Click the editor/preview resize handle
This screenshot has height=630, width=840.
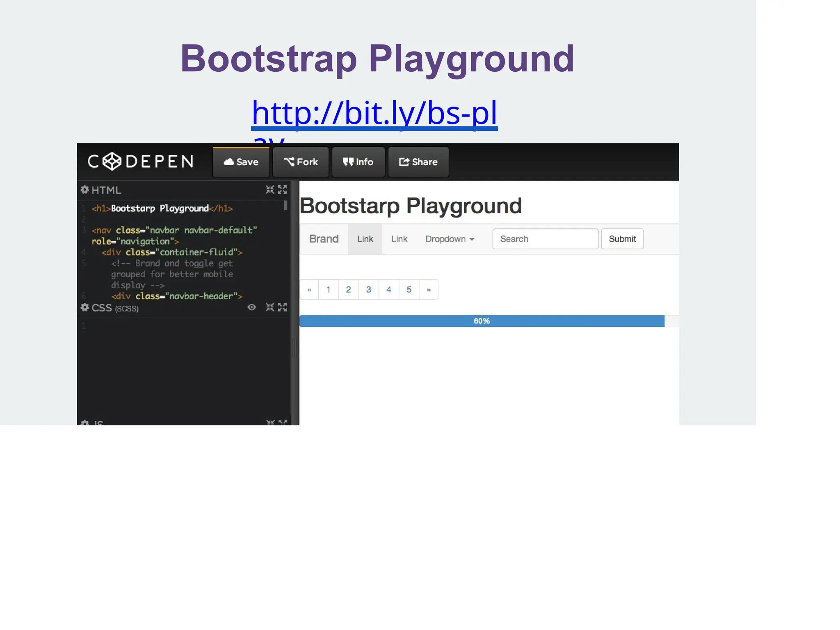coord(294,347)
